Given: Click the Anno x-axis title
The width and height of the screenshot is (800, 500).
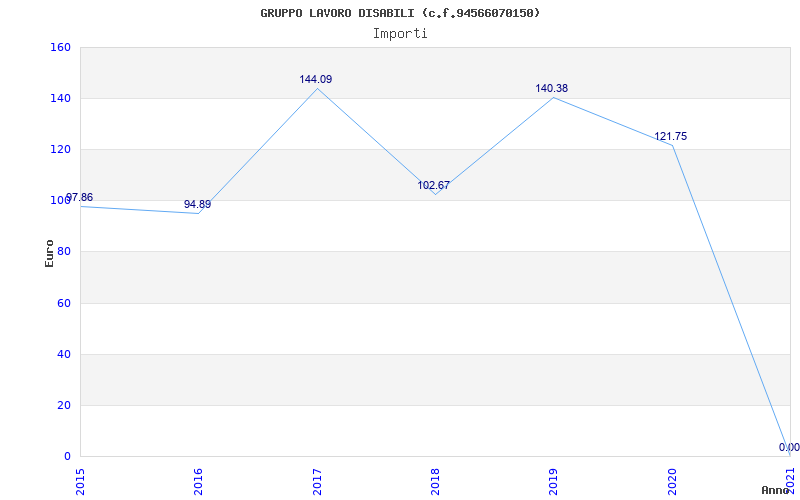Looking at the screenshot, I should [x=776, y=490].
